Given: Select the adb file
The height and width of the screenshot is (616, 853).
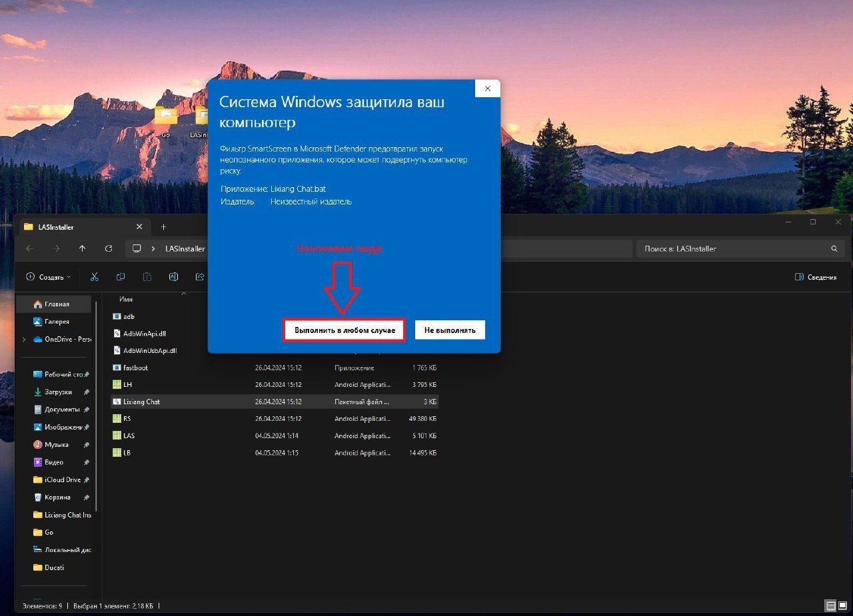Looking at the screenshot, I should pos(129,316).
